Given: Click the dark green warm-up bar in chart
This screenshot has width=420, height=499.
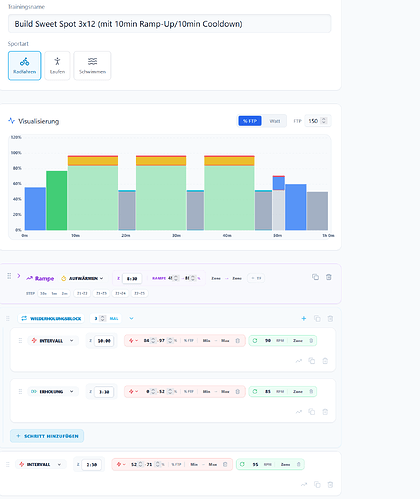Looking at the screenshot, I should [57, 200].
